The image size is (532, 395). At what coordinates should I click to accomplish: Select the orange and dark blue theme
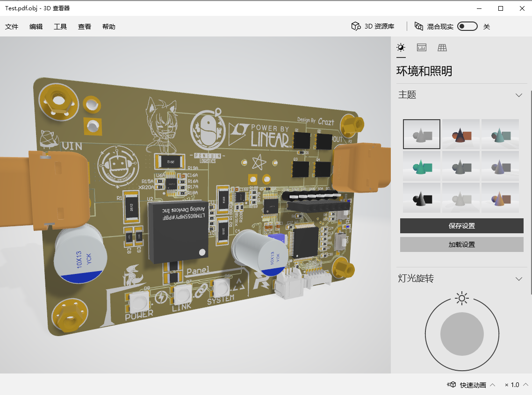pos(461,134)
